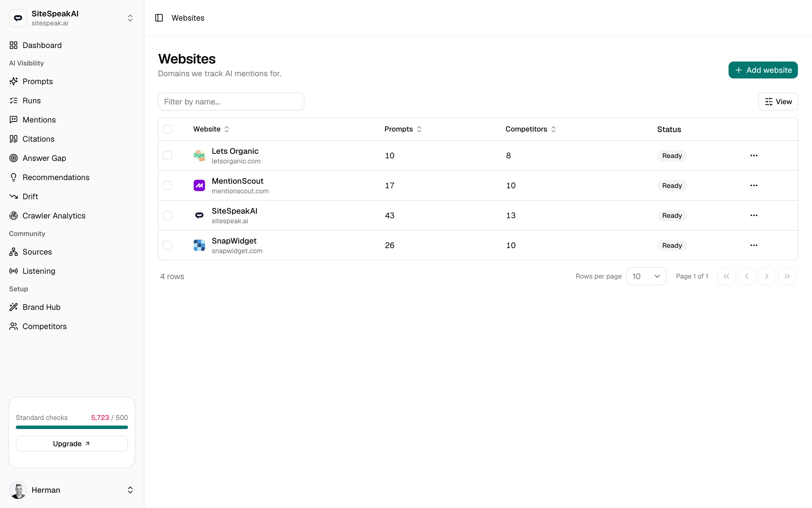This screenshot has height=508, width=812.
Task: Click Herman's profile avatar
Action: (18, 490)
